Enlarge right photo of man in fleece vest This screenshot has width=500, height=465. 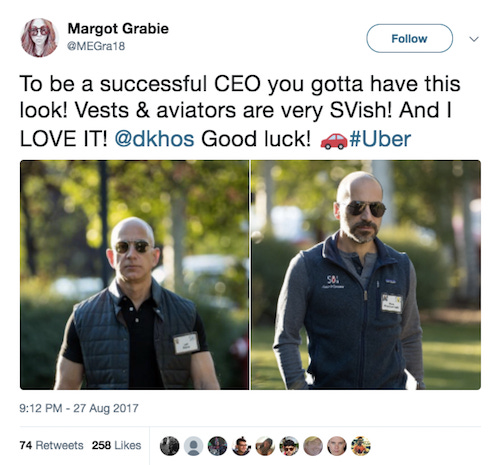click(x=366, y=275)
